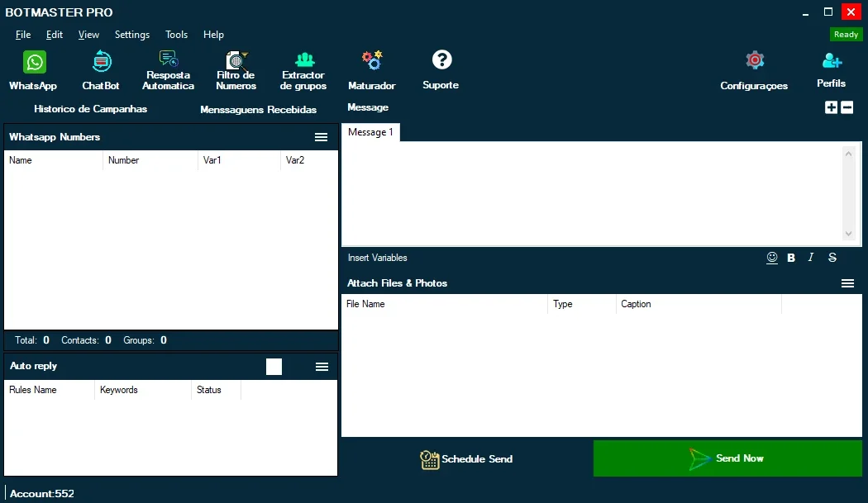Click the Schedule Send button

[x=466, y=458]
